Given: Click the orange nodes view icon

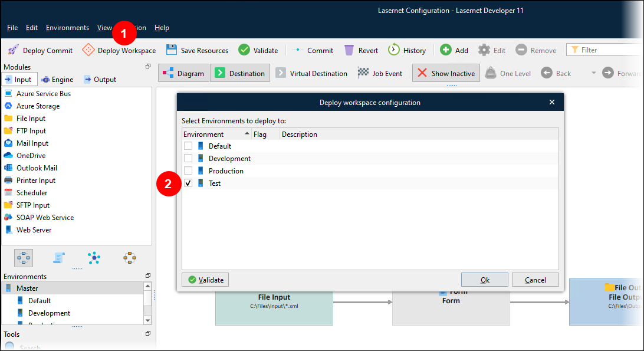Looking at the screenshot, I should [129, 258].
